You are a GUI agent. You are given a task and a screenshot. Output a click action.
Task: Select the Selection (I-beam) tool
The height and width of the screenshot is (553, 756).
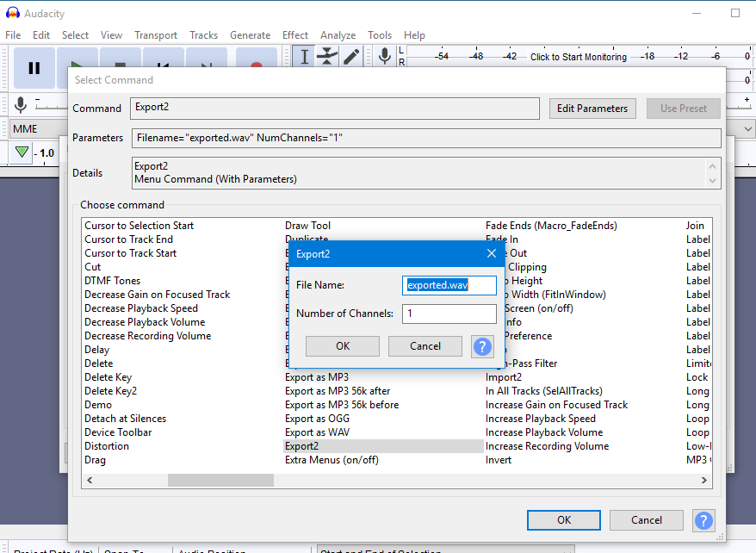(304, 57)
